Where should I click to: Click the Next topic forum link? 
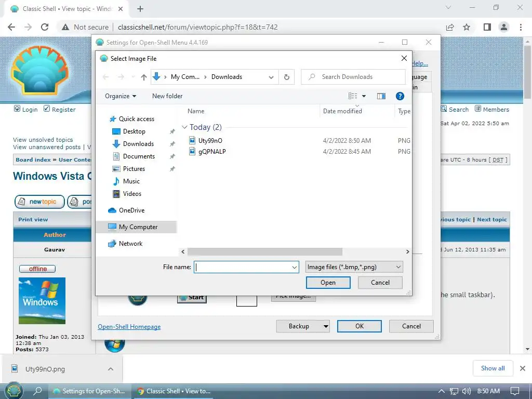[492, 220]
